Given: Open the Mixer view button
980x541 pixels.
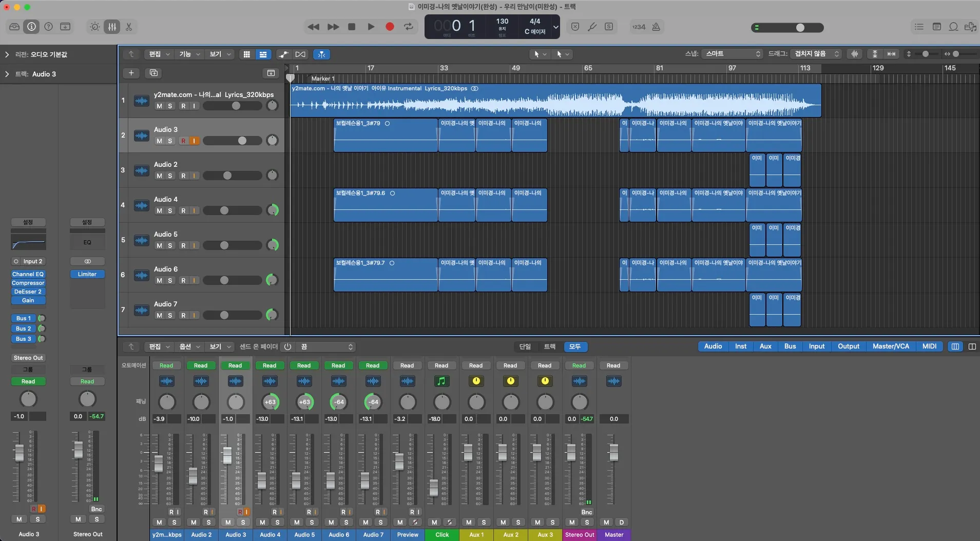Looking at the screenshot, I should point(112,27).
